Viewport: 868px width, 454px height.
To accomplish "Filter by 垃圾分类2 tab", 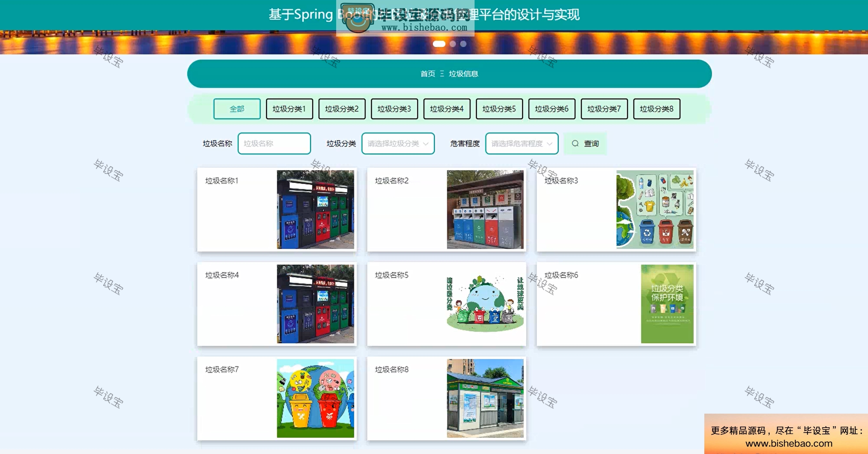I will click(x=342, y=109).
